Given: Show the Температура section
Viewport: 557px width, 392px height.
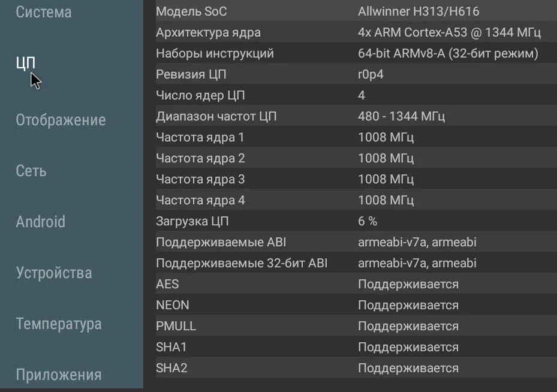Looking at the screenshot, I should 58,324.
